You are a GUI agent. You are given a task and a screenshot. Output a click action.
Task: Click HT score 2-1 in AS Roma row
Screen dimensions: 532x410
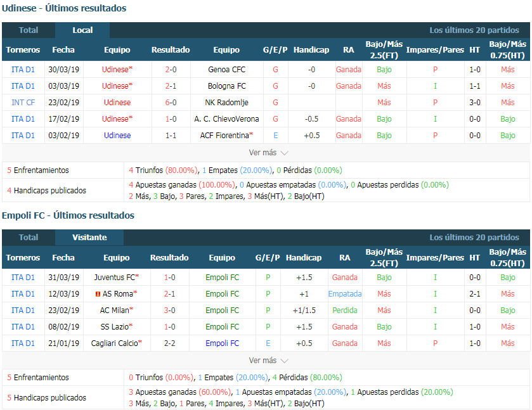[475, 293]
